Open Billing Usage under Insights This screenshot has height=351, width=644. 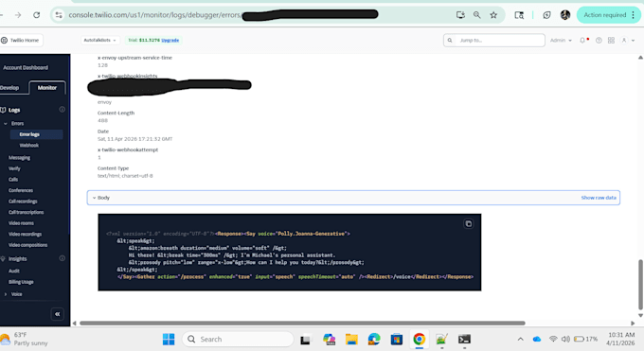(x=21, y=282)
